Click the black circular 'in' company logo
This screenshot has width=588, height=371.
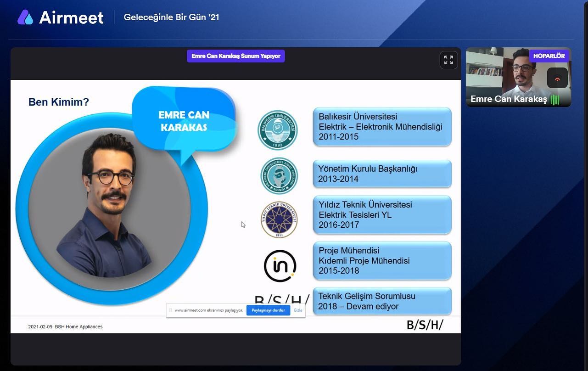point(280,265)
